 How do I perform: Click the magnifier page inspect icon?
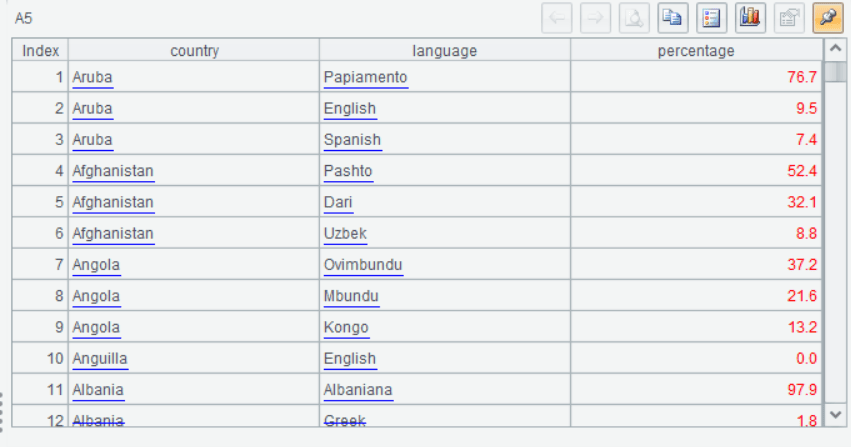point(634,18)
